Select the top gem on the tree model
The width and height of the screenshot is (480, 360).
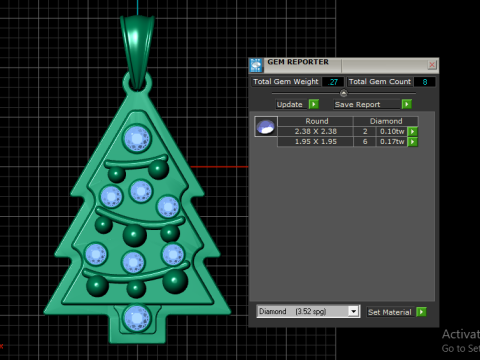coord(137,139)
